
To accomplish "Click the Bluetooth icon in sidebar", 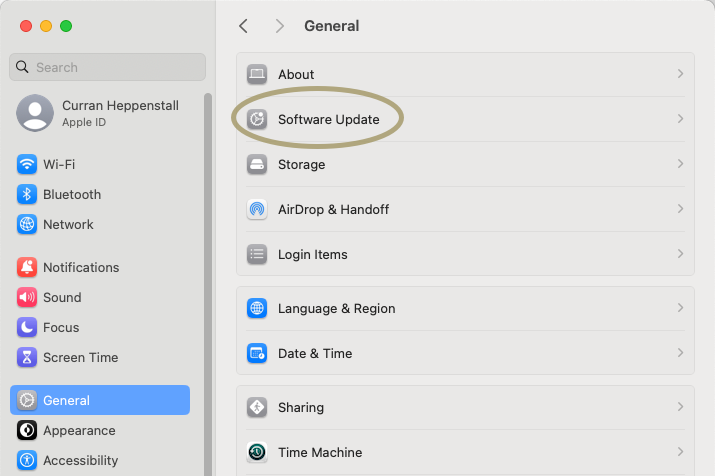I will coord(27,194).
